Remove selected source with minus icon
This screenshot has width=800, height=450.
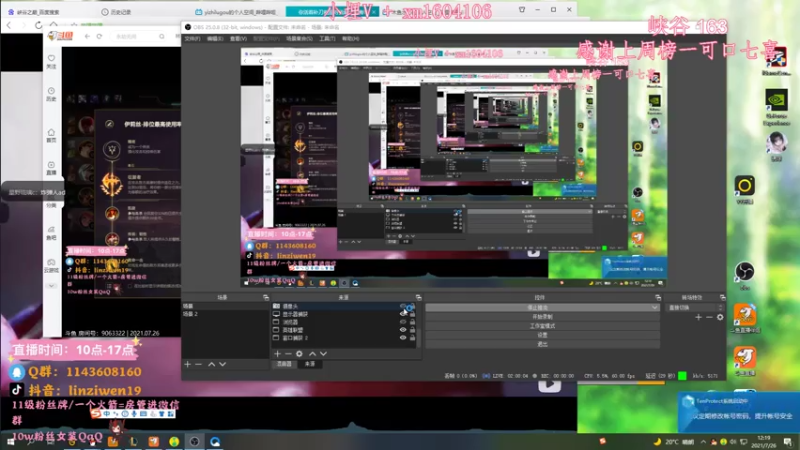[288, 354]
